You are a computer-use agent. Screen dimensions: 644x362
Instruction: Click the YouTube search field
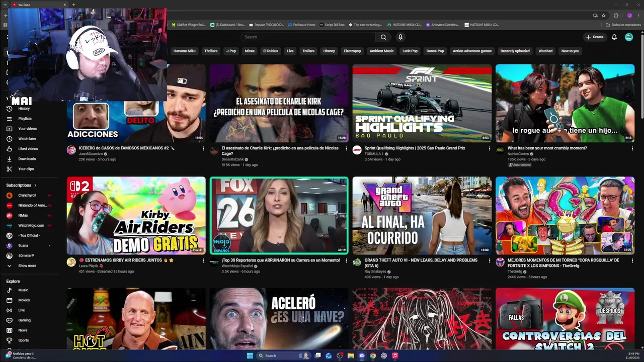[308, 37]
